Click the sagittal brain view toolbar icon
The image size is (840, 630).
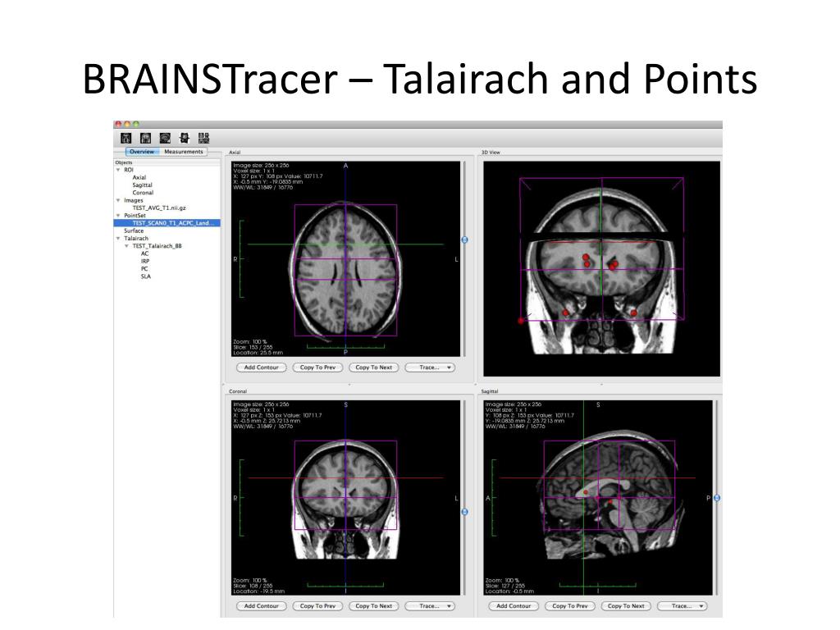tap(165, 138)
